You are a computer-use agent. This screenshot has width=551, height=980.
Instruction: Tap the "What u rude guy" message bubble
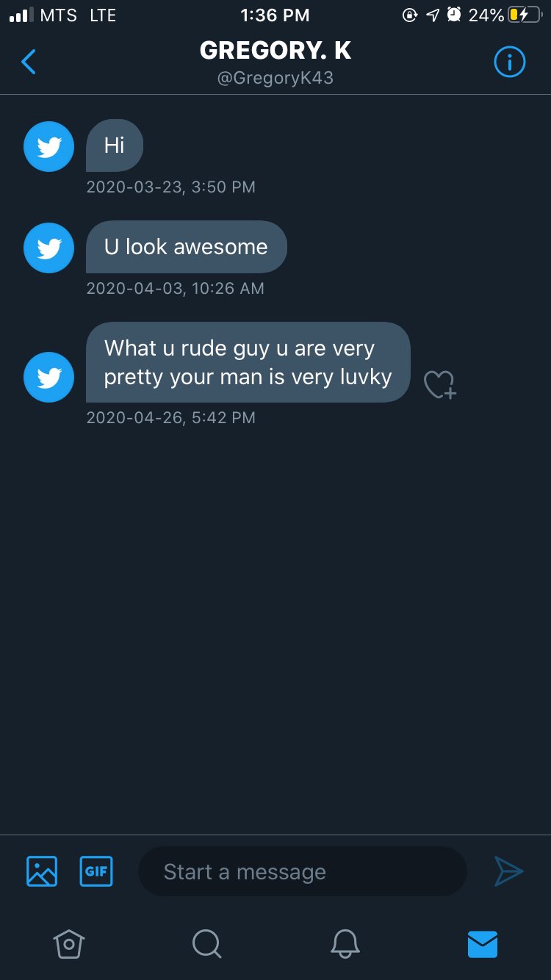[248, 362]
